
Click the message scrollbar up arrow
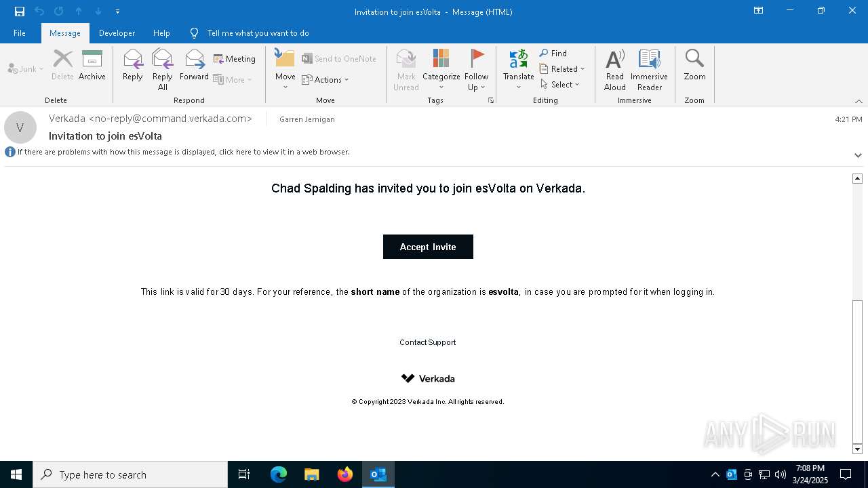click(x=857, y=178)
